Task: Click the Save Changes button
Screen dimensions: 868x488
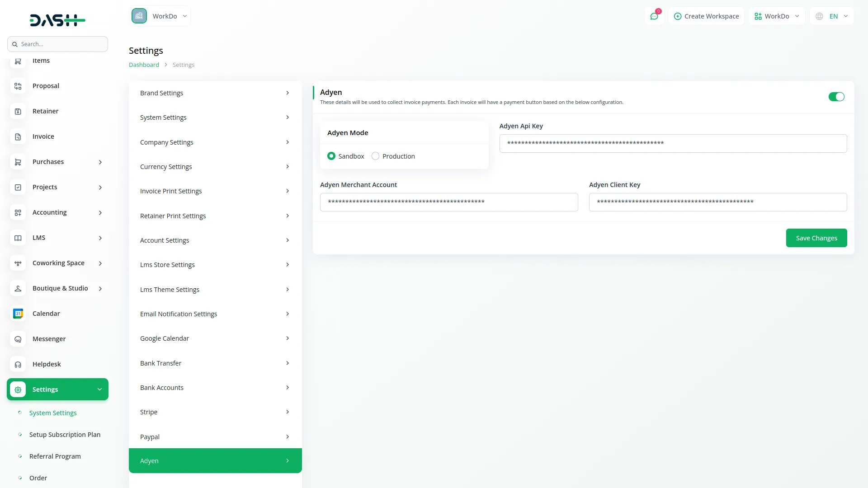Action: point(816,238)
